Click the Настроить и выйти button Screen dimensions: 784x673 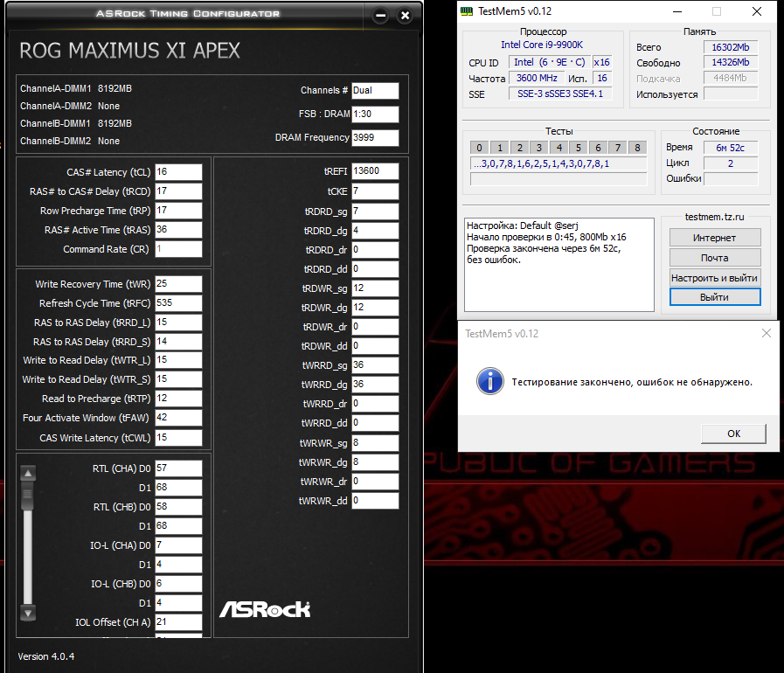point(715,277)
